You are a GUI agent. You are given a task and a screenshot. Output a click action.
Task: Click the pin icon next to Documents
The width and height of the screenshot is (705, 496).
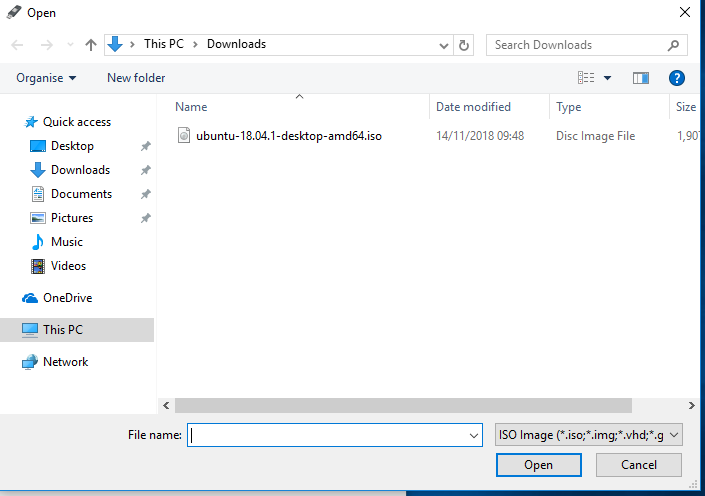point(146,194)
